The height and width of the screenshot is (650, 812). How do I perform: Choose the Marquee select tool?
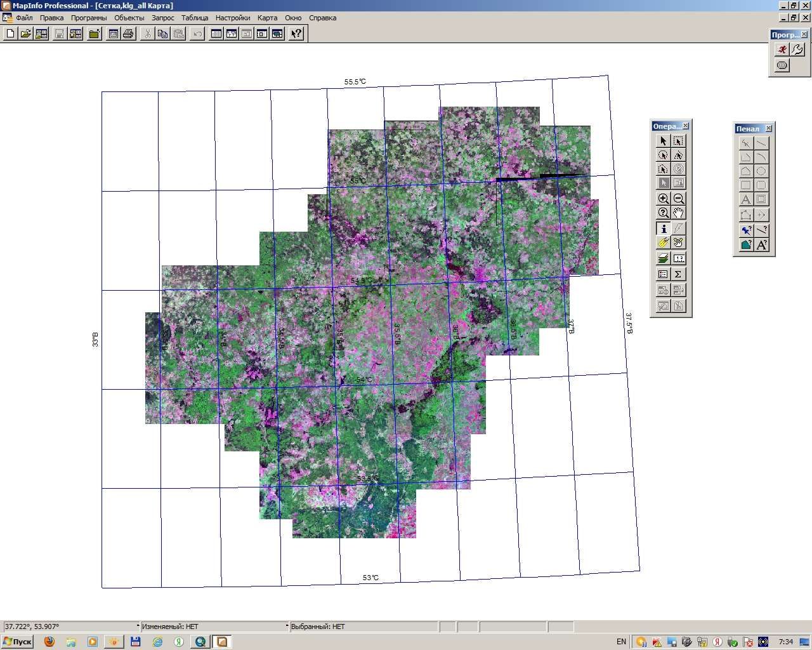678,141
